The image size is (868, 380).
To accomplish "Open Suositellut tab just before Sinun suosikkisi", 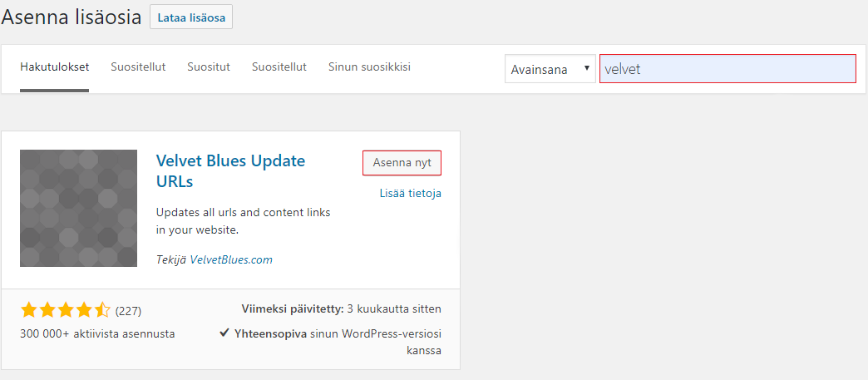I will (279, 67).
